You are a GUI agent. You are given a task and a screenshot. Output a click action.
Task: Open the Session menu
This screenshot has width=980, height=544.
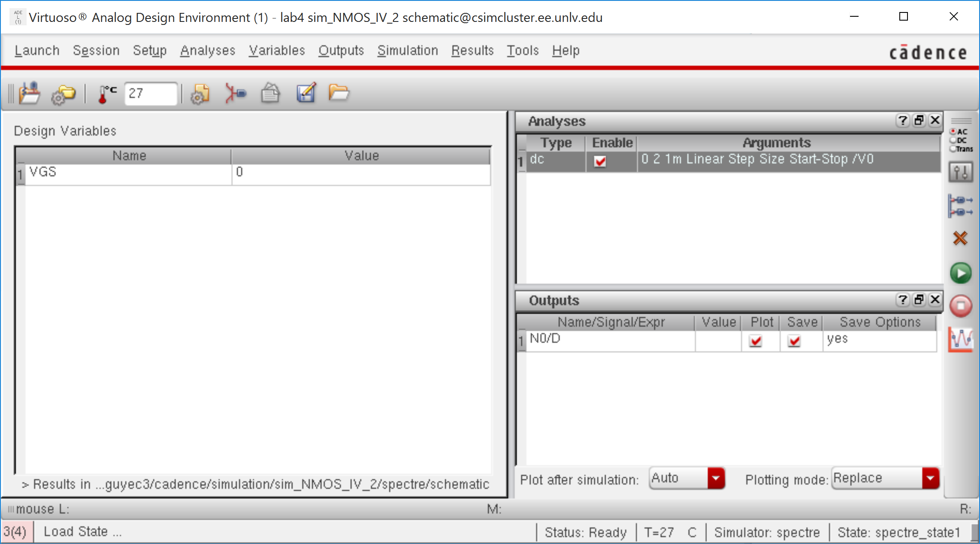click(x=96, y=51)
